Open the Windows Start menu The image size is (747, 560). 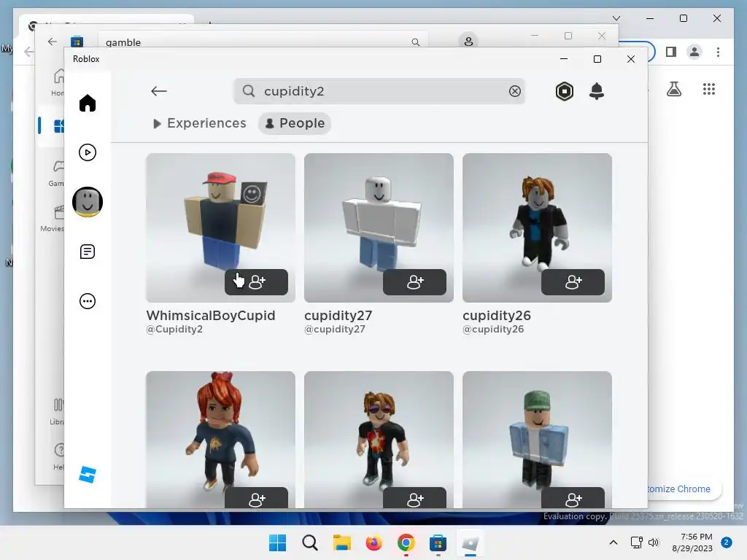tap(277, 542)
